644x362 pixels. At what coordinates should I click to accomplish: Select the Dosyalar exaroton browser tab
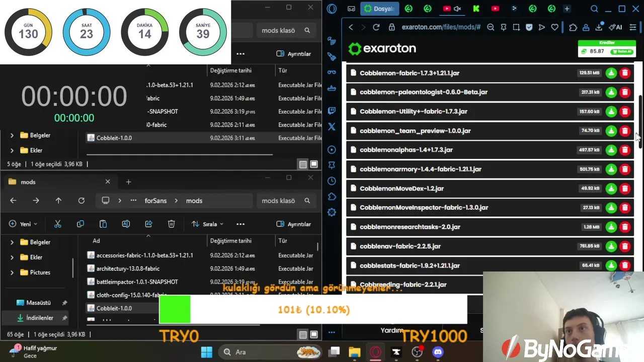click(x=380, y=9)
